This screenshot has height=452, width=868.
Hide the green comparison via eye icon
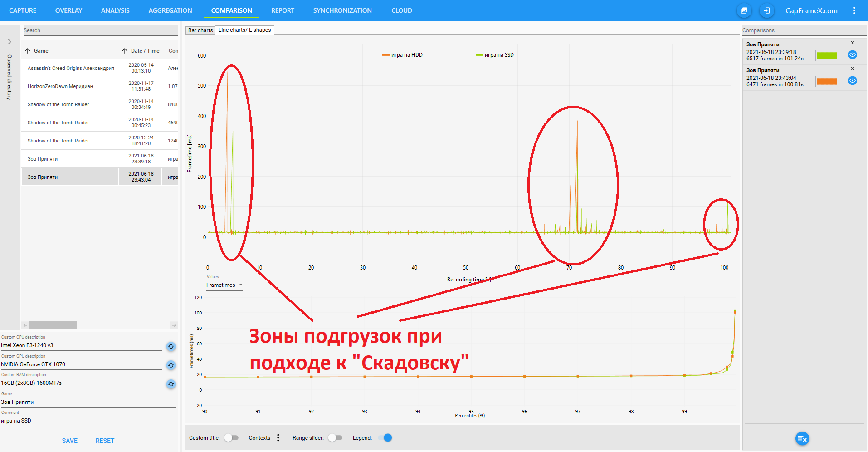tap(853, 55)
